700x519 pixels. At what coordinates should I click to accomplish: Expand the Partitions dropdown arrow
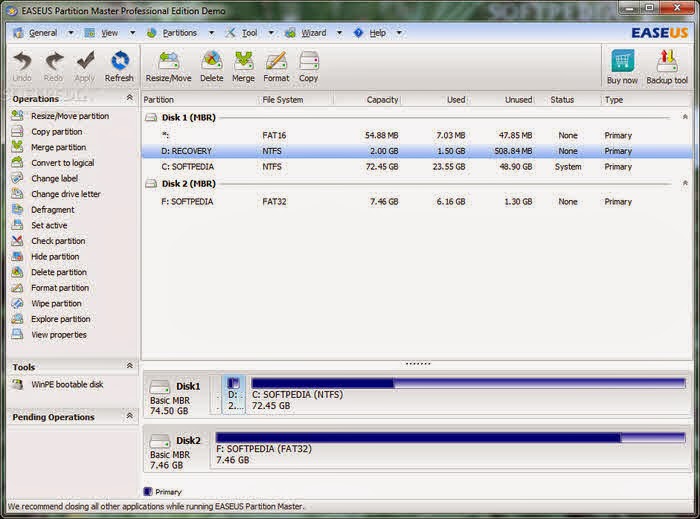point(211,33)
